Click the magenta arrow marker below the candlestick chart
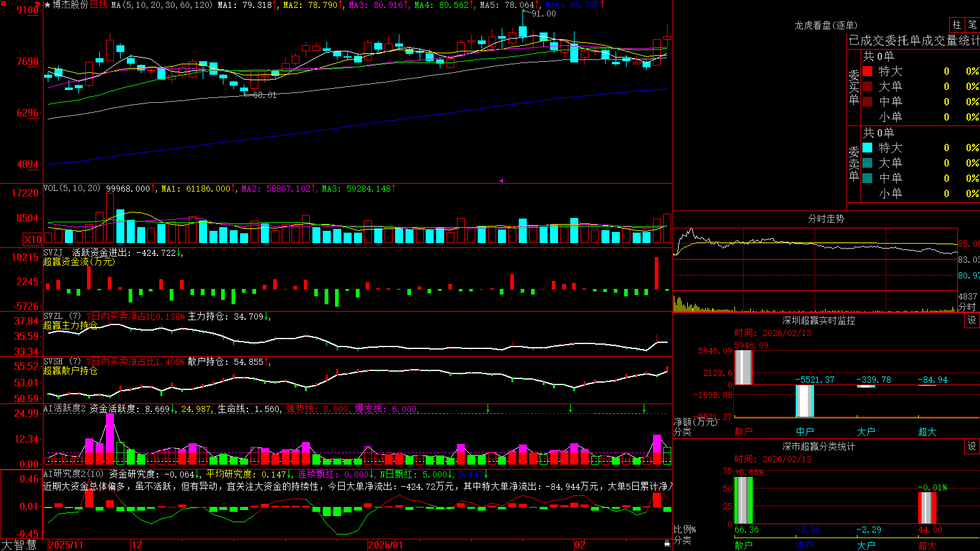 502,181
